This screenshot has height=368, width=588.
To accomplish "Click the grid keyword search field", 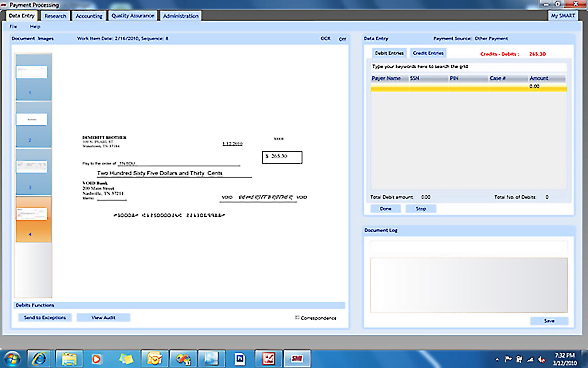I will click(x=468, y=67).
